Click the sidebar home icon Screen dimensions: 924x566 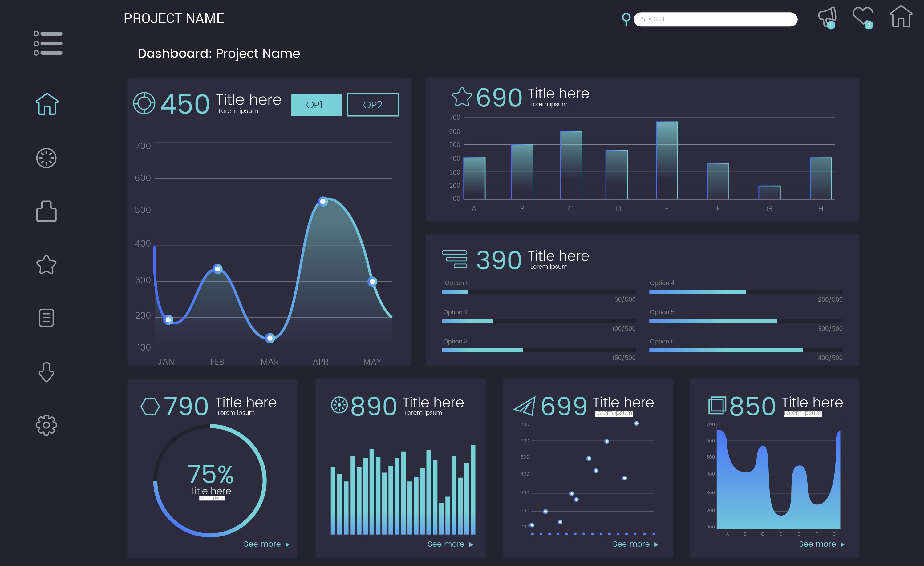tap(47, 104)
